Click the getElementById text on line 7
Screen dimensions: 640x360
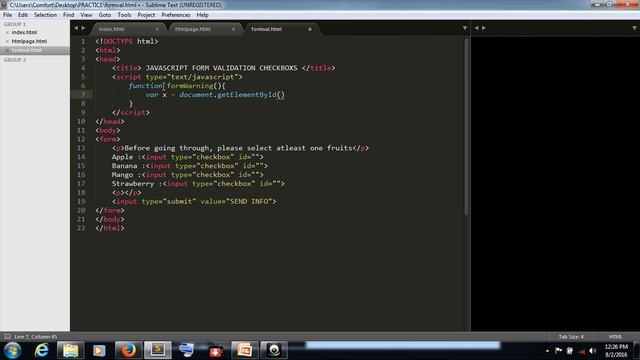coord(247,95)
